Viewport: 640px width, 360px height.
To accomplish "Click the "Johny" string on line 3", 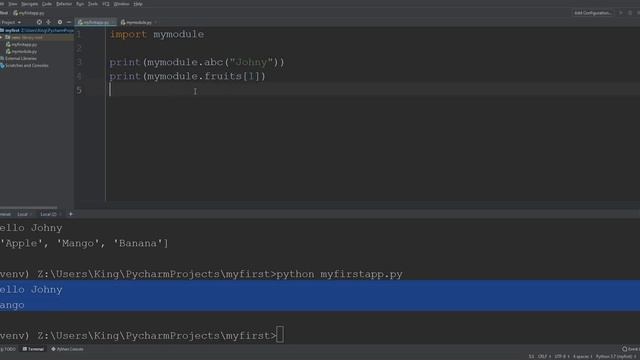I will [251, 62].
